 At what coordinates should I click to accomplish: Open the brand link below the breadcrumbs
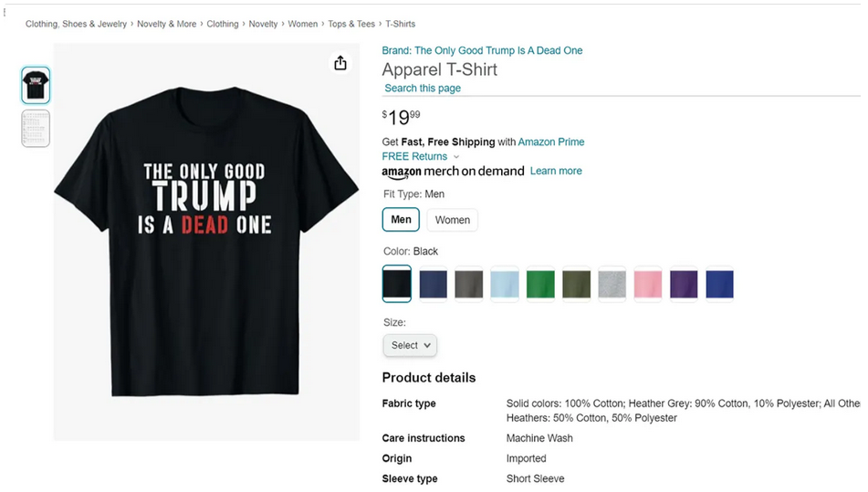click(x=482, y=50)
